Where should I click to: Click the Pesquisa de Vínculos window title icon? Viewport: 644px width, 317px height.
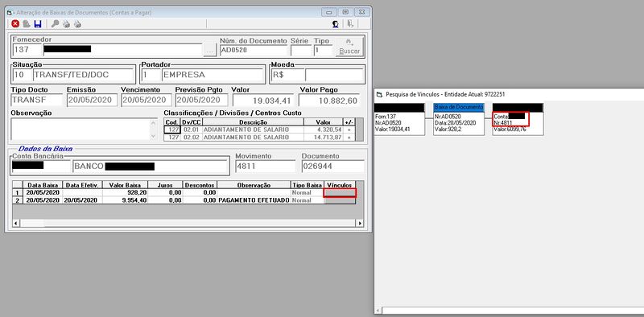(x=379, y=94)
